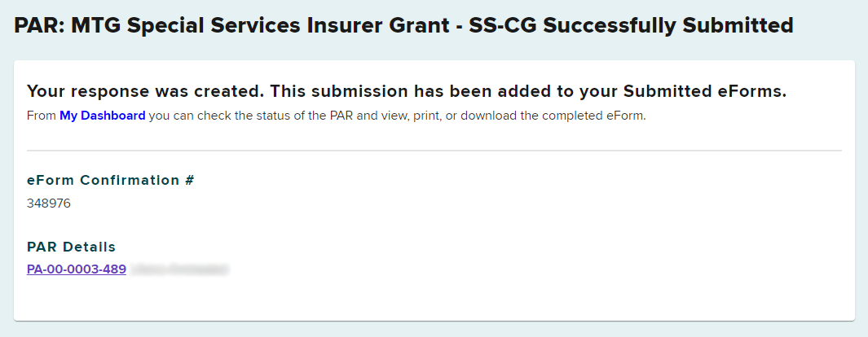Click the "eForm Confirmation #" label
Screen dimensions: 868x337
pos(110,180)
